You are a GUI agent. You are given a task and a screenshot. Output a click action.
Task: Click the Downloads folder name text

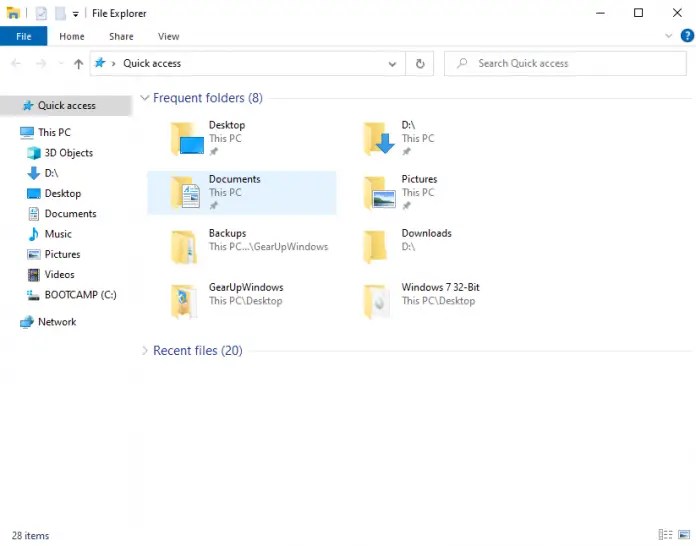point(427,233)
